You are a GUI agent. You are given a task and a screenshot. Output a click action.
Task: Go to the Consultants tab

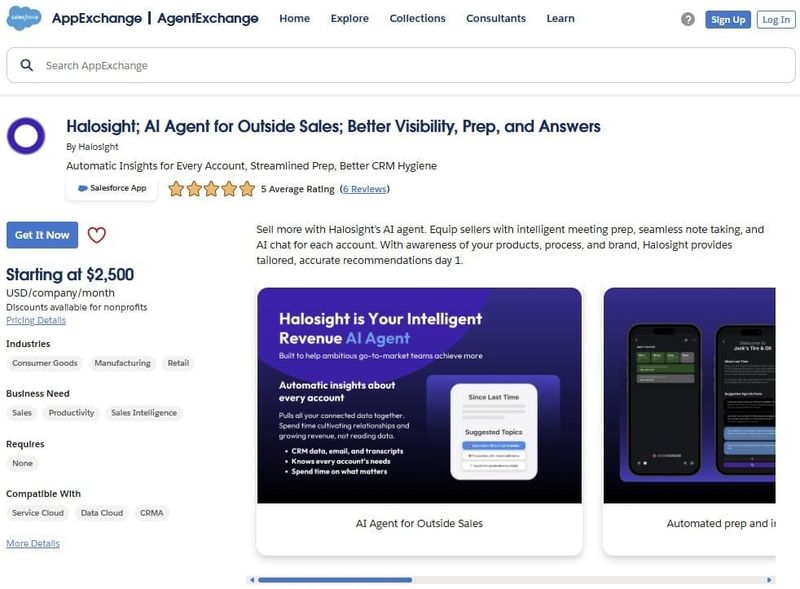click(x=495, y=18)
